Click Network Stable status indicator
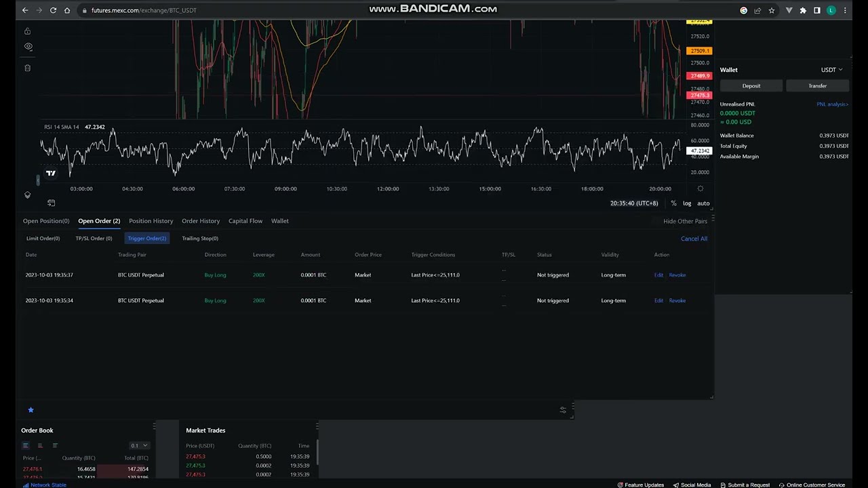This screenshot has width=868, height=488. coord(44,485)
